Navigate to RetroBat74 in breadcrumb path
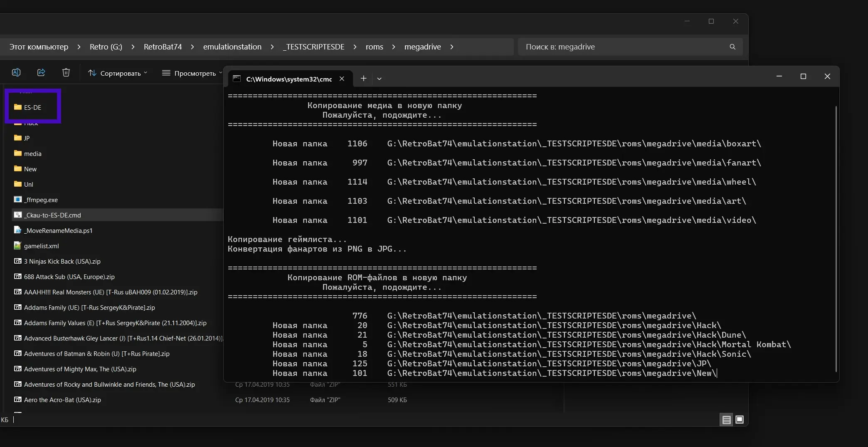868x447 pixels. (x=163, y=47)
